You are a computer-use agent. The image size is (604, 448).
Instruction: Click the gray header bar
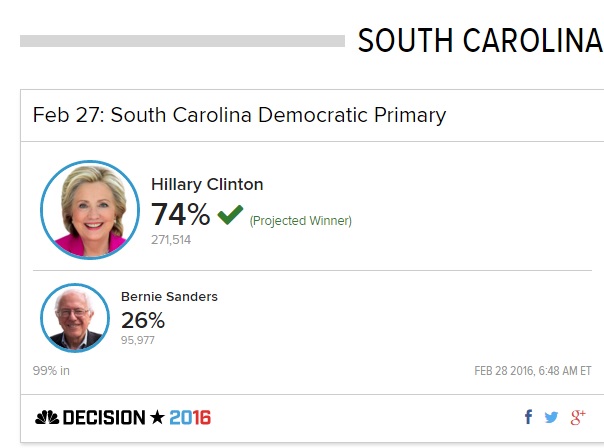click(182, 41)
